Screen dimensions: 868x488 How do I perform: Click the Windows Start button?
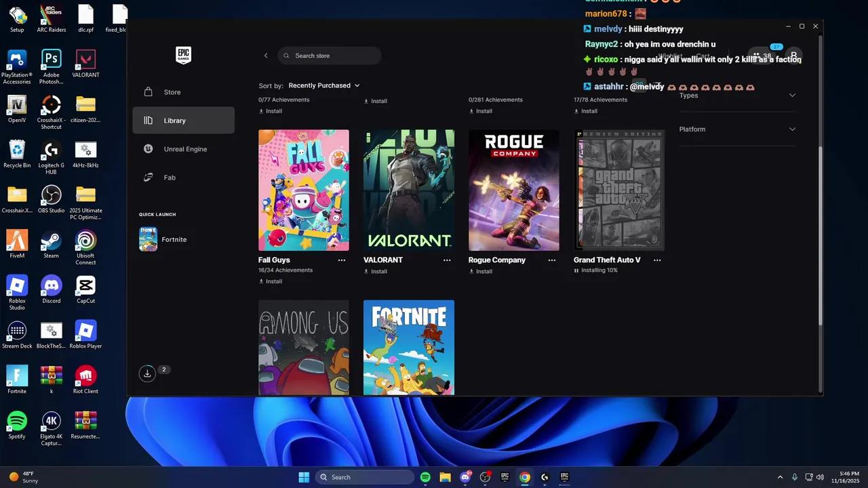304,477
